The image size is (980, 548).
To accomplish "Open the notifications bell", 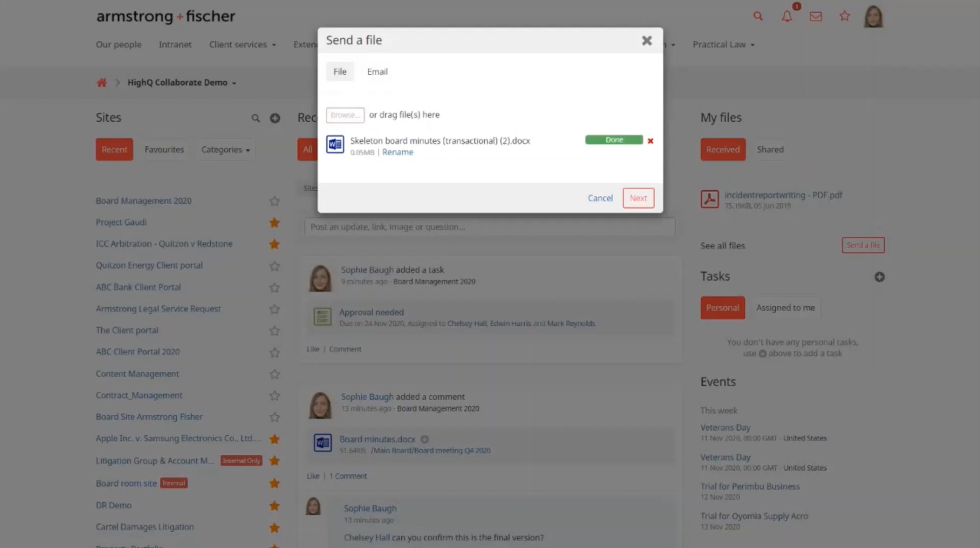I will (786, 17).
